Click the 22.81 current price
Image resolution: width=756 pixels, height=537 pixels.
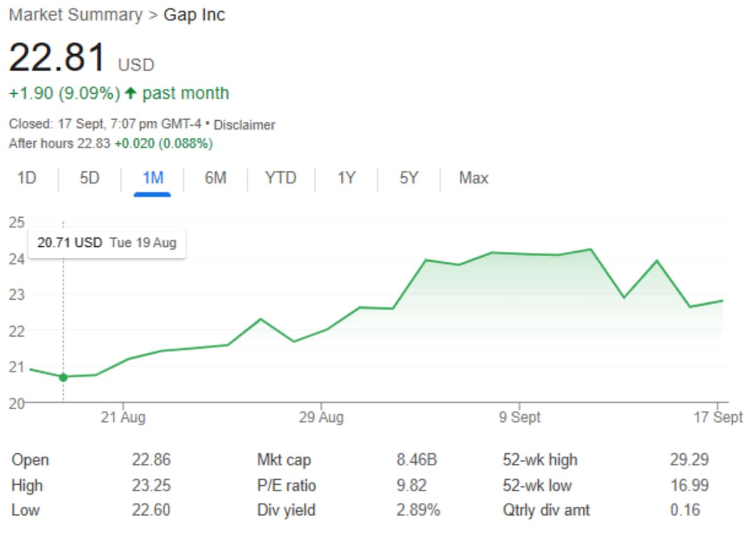pos(57,58)
